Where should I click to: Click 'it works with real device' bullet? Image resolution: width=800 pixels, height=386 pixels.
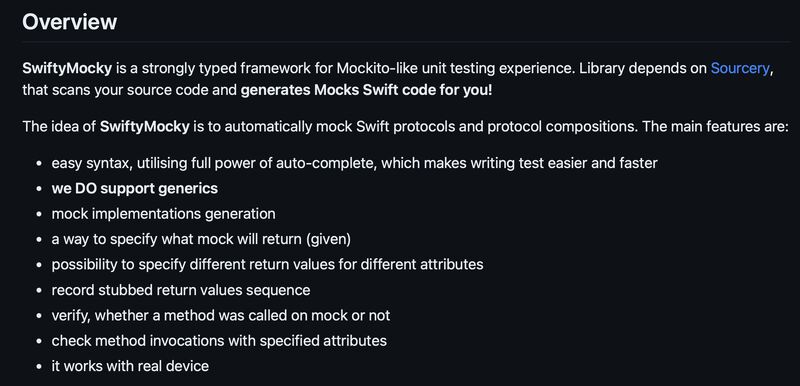(x=130, y=366)
